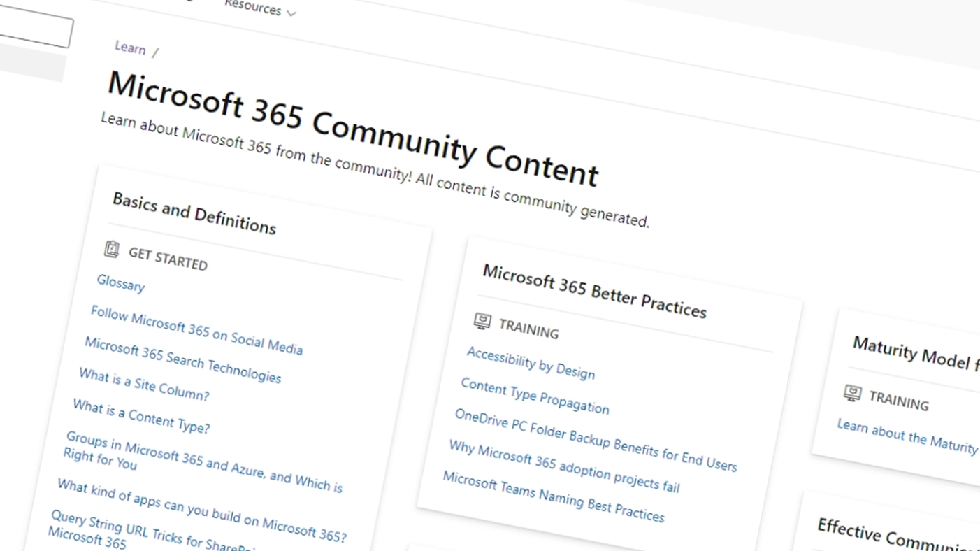Click the Learn breadcrumb link
Image resolution: width=980 pixels, height=551 pixels.
129,48
